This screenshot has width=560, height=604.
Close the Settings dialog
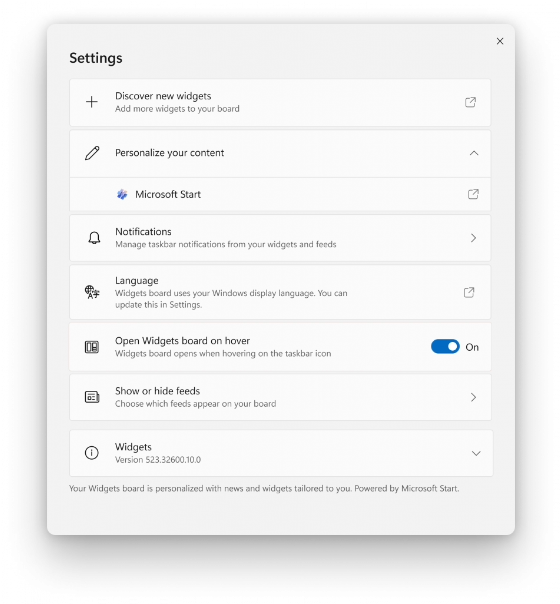click(500, 41)
